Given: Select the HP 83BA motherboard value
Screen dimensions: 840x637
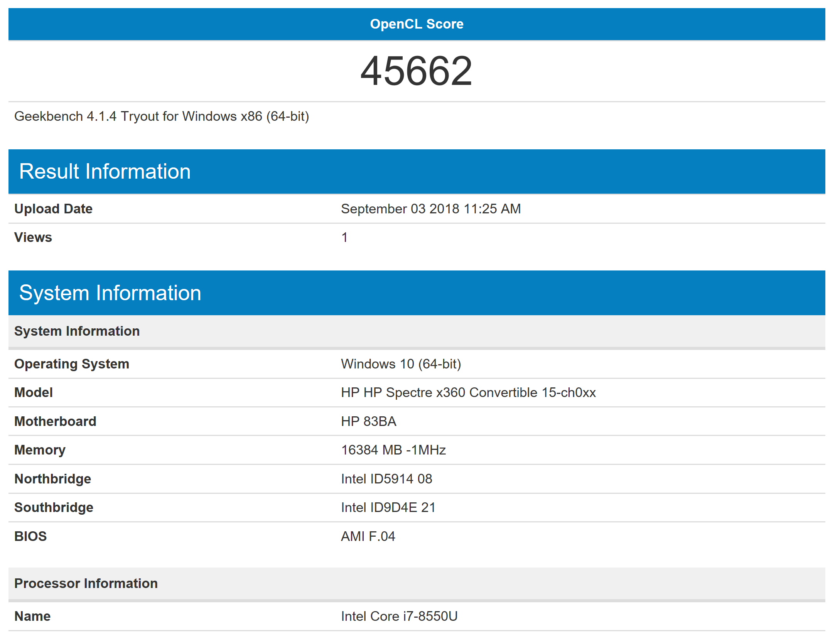Looking at the screenshot, I should tap(369, 421).
